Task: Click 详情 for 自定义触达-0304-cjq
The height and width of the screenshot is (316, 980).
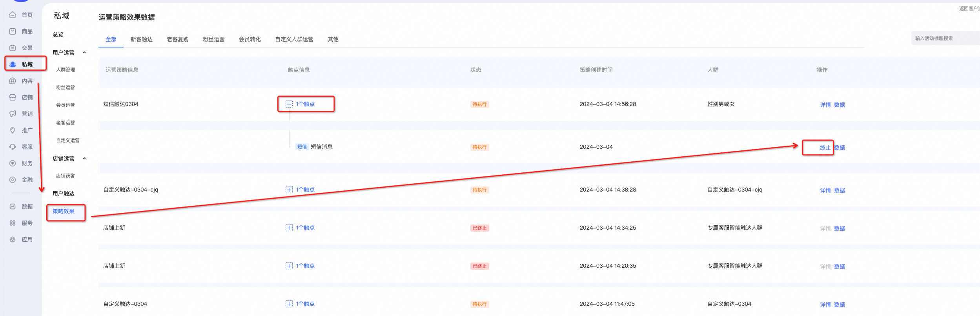Action: [825, 190]
